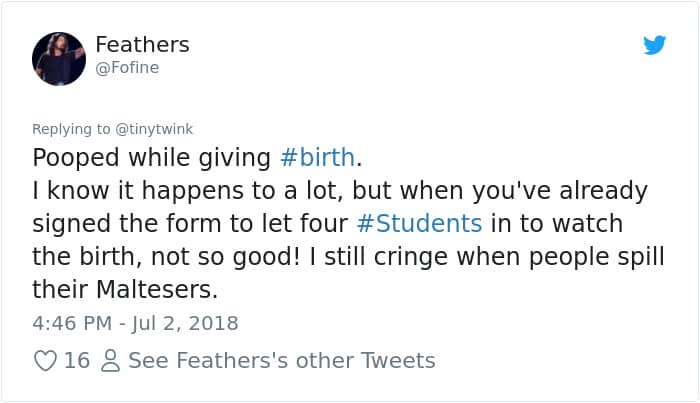Open the Feathers profile avatar
The width and height of the screenshot is (700, 403).
click(x=58, y=55)
